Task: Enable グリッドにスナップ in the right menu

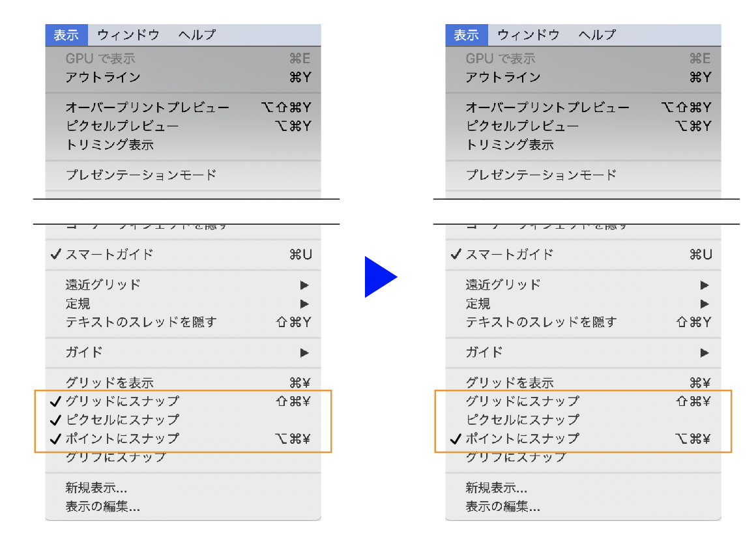Action: pos(583,401)
